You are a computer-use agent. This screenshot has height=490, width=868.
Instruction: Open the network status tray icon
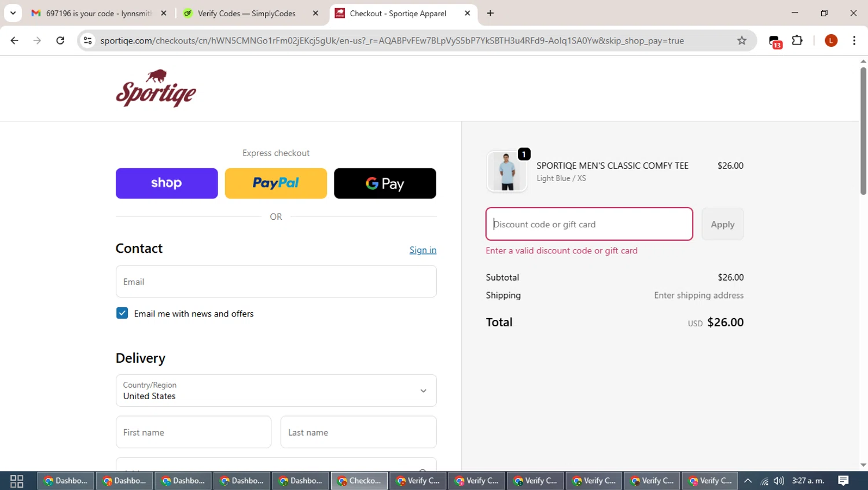click(x=764, y=481)
